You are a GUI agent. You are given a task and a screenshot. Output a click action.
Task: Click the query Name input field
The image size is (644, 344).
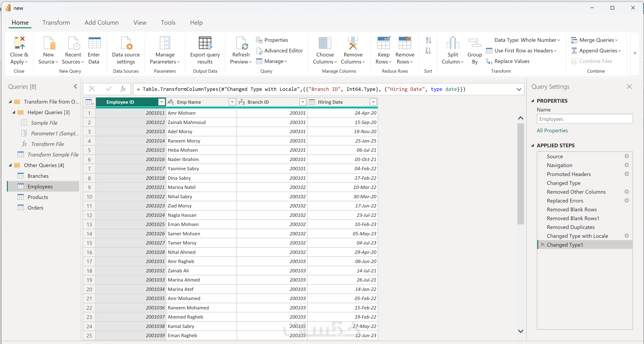point(584,119)
